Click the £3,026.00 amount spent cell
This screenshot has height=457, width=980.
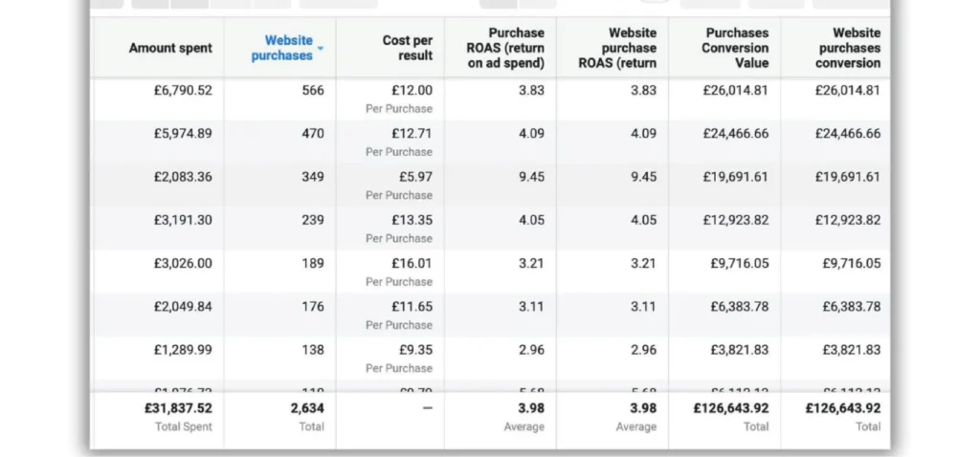(x=183, y=263)
